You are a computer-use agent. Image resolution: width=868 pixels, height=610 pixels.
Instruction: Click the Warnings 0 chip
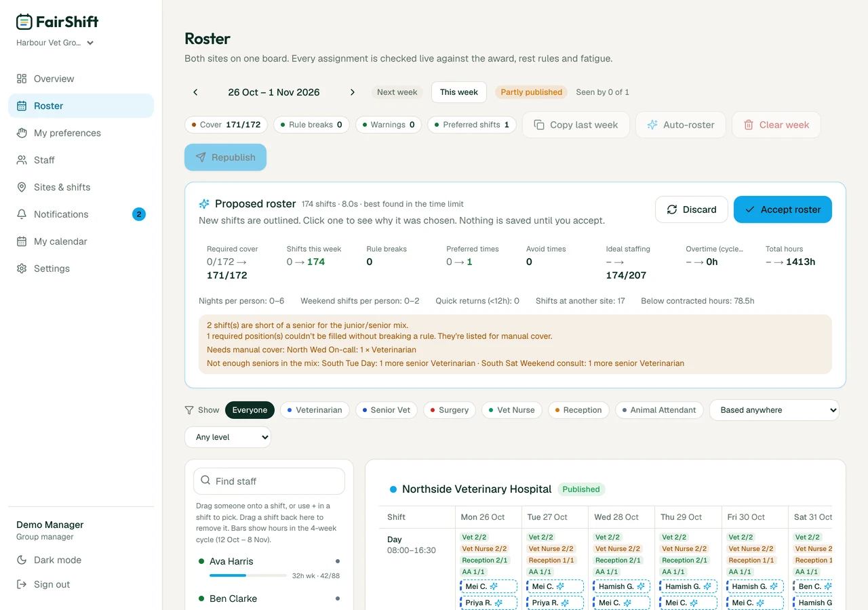(388, 125)
